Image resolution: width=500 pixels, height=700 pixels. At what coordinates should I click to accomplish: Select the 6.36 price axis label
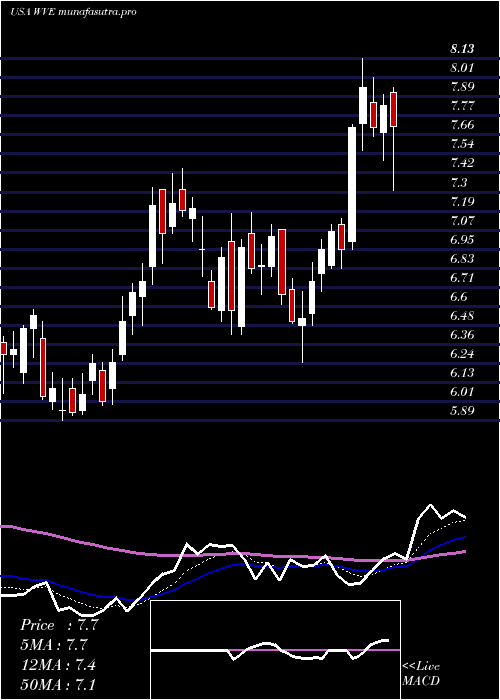click(x=462, y=335)
